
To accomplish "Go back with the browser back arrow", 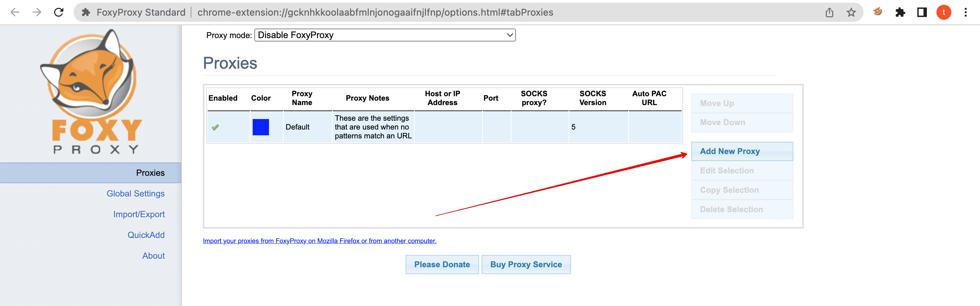I will pos(15,12).
